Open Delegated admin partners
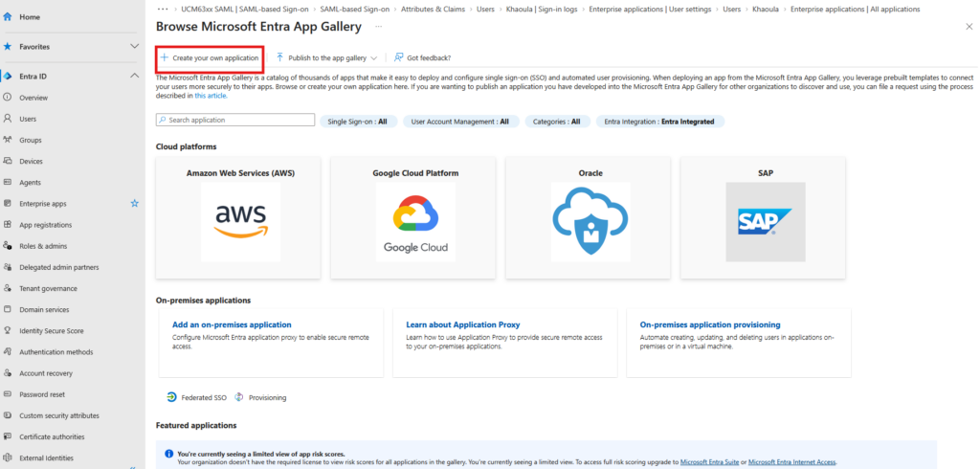Viewport: 980px width, 469px height. pyautogui.click(x=58, y=268)
